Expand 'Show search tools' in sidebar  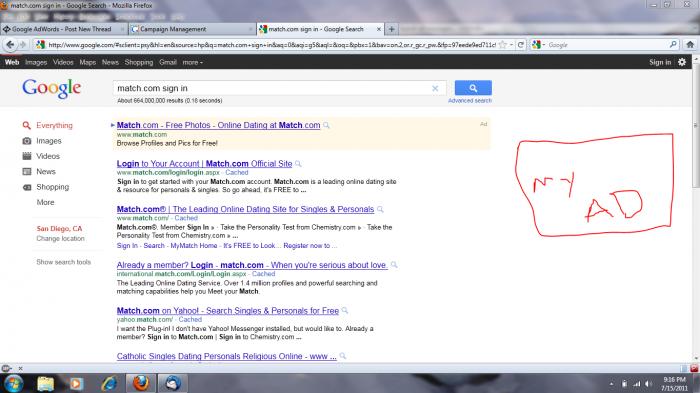pyautogui.click(x=63, y=262)
